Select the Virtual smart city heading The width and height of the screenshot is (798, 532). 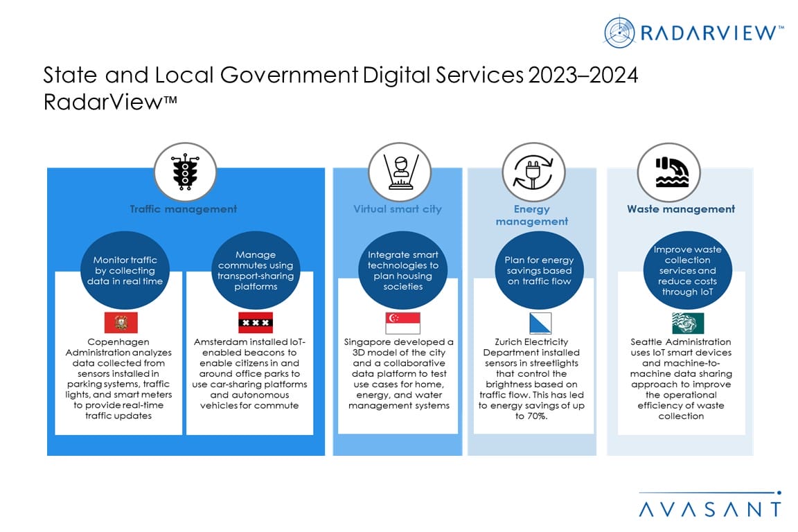click(397, 209)
